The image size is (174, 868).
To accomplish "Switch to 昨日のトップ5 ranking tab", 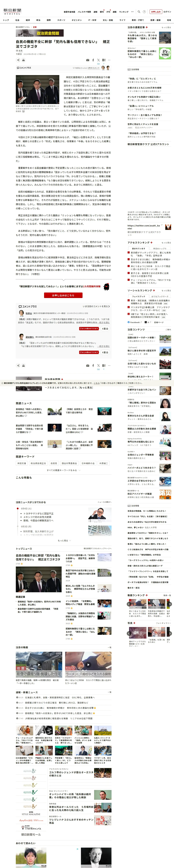I will [x=160, y=249].
